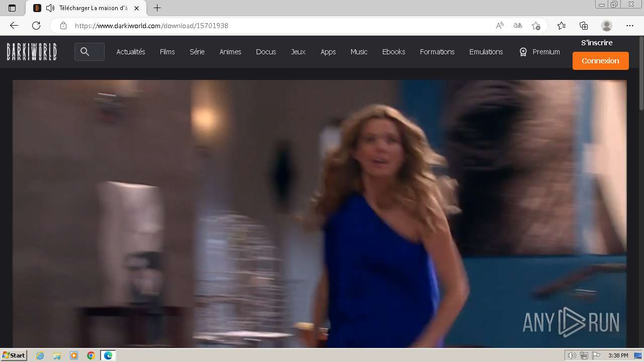Click the 3:38 PM clock
Image resolution: width=644 pixels, height=362 pixels.
618,355
